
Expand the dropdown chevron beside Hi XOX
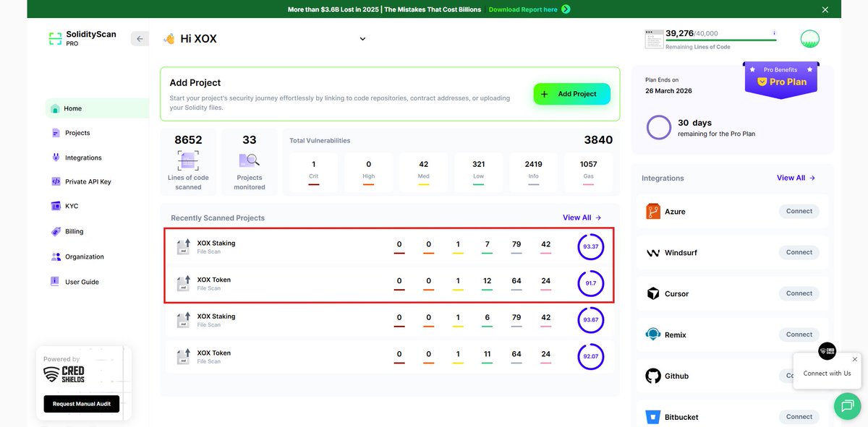[x=363, y=39]
